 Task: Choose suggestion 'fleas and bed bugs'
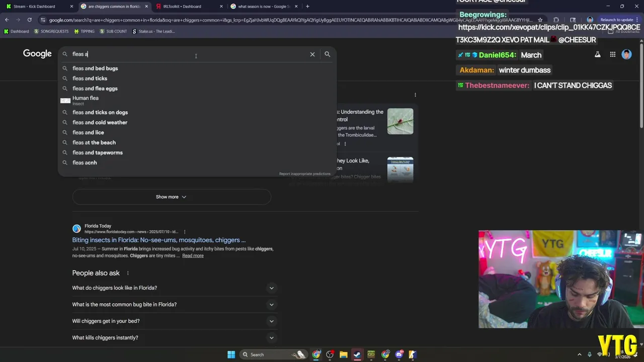(197, 68)
